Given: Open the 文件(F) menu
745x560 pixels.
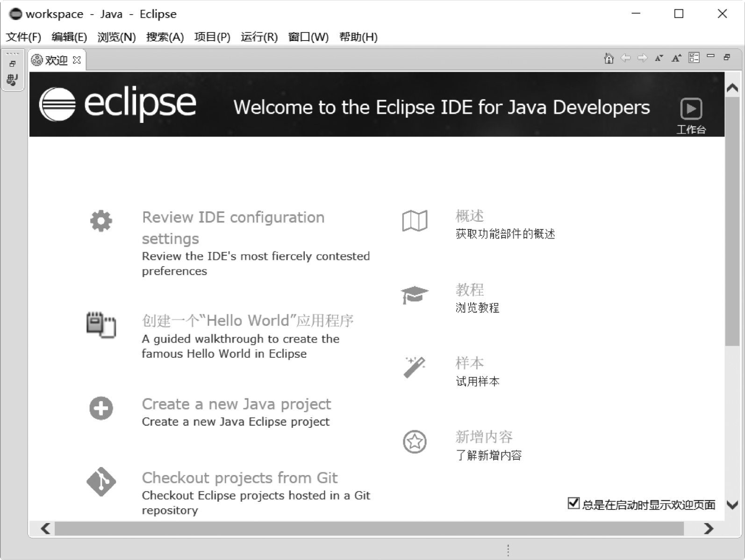Looking at the screenshot, I should click(23, 37).
